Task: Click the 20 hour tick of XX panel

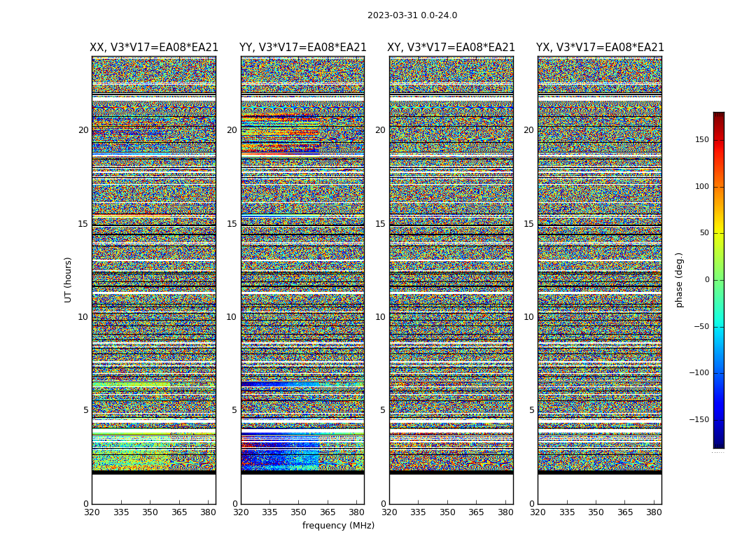Action: tap(83, 130)
